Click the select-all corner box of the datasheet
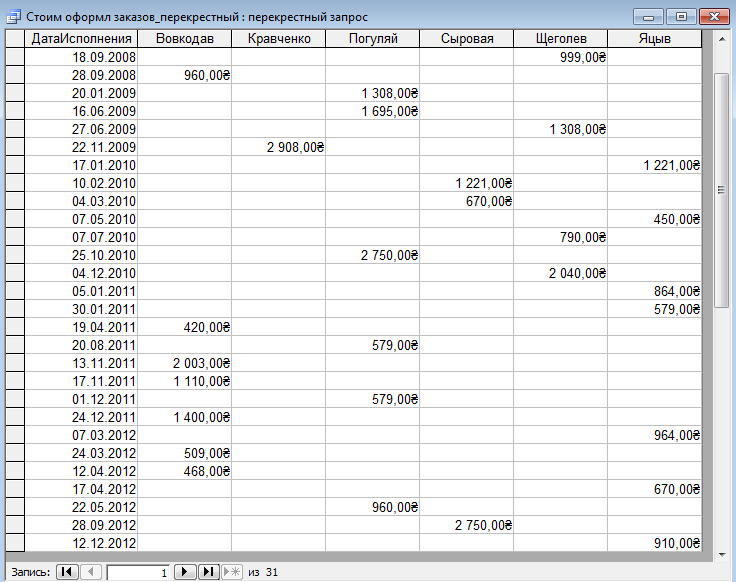Screen dimensions: 736x582 click(x=15, y=38)
